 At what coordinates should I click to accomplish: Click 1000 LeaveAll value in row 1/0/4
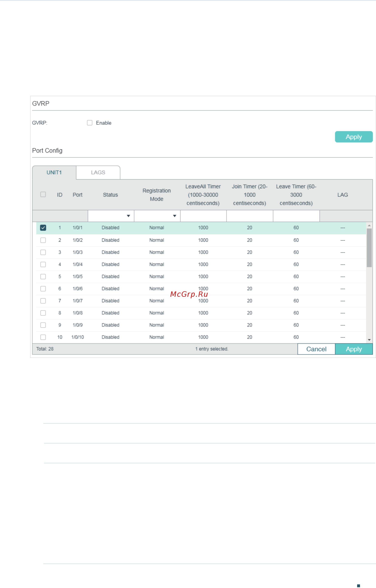click(203, 265)
